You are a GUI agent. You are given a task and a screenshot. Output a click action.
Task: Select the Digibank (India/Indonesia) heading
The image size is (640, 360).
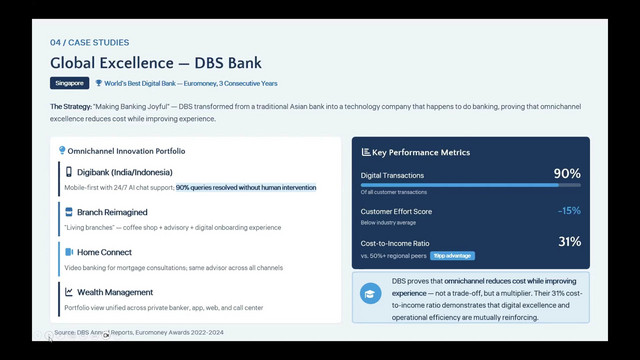coord(125,172)
